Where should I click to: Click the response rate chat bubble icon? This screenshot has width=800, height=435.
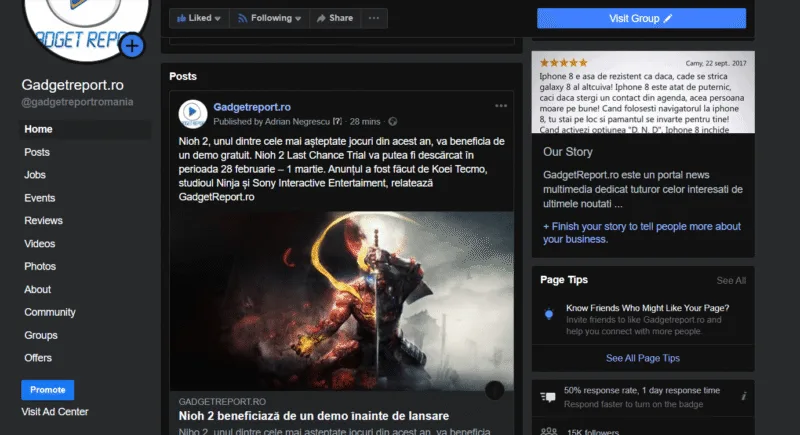tap(548, 397)
